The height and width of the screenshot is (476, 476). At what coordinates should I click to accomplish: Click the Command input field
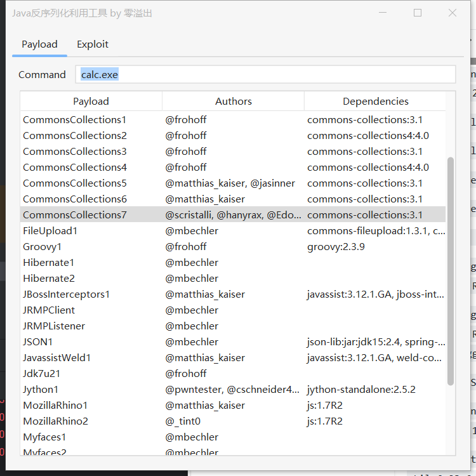[265, 74]
